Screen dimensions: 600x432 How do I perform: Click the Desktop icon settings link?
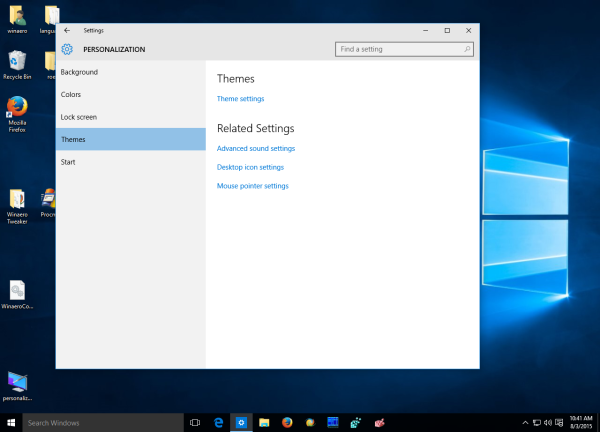click(x=250, y=167)
